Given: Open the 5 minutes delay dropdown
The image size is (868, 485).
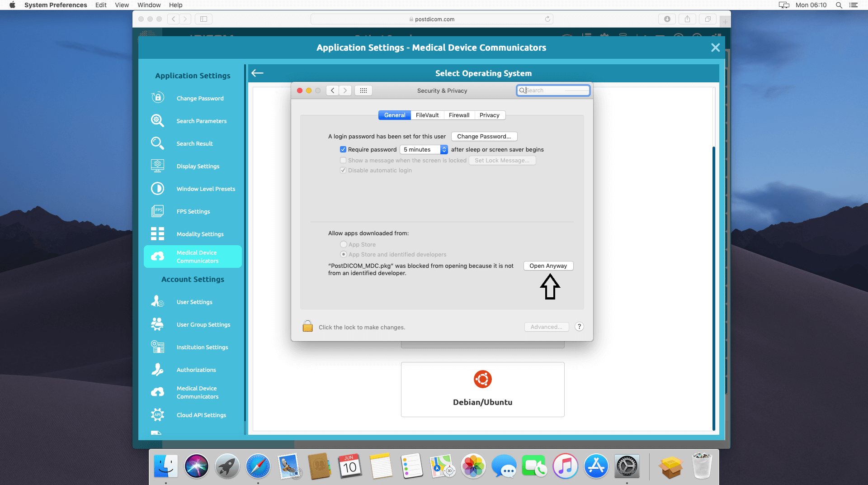Looking at the screenshot, I should click(424, 149).
